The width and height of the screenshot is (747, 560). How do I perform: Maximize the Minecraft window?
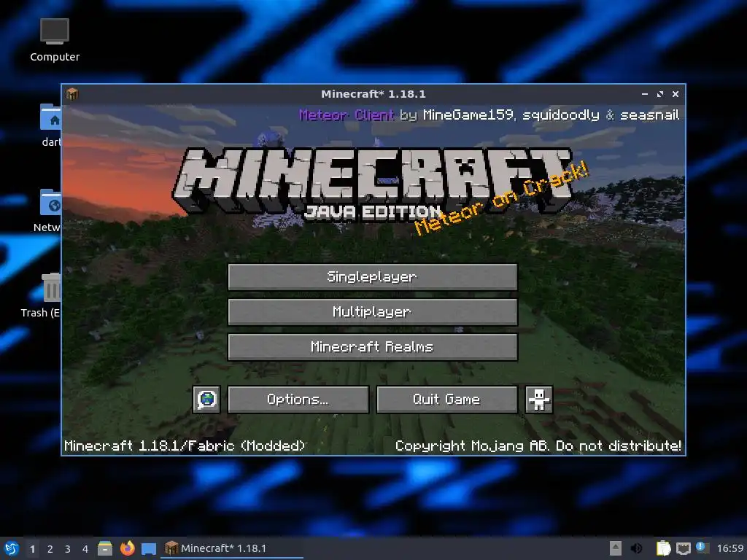tap(659, 94)
